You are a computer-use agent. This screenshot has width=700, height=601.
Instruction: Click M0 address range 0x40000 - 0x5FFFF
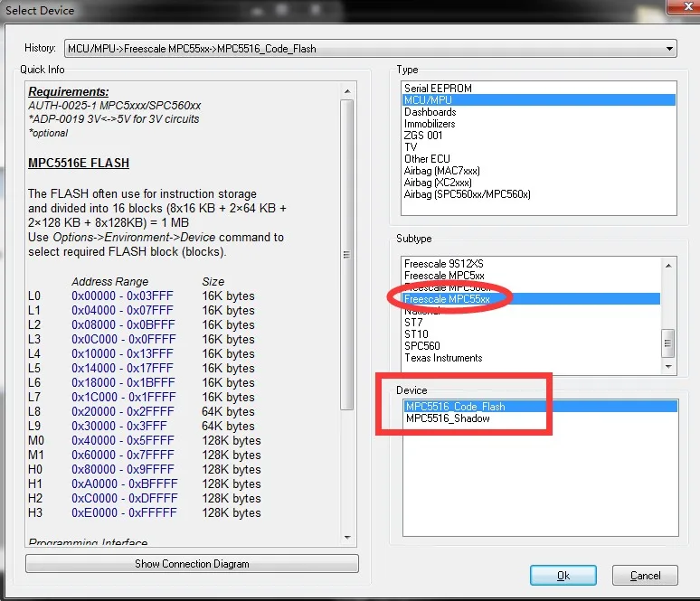pyautogui.click(x=123, y=440)
